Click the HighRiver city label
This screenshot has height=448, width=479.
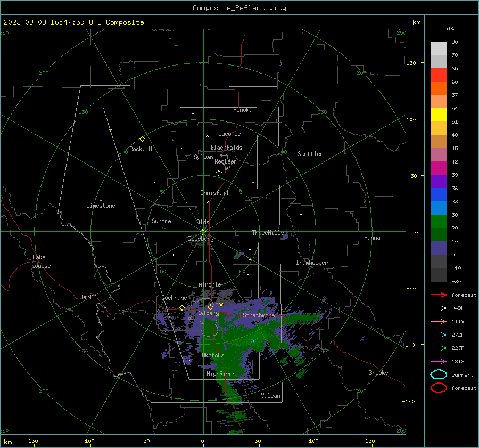tap(221, 374)
